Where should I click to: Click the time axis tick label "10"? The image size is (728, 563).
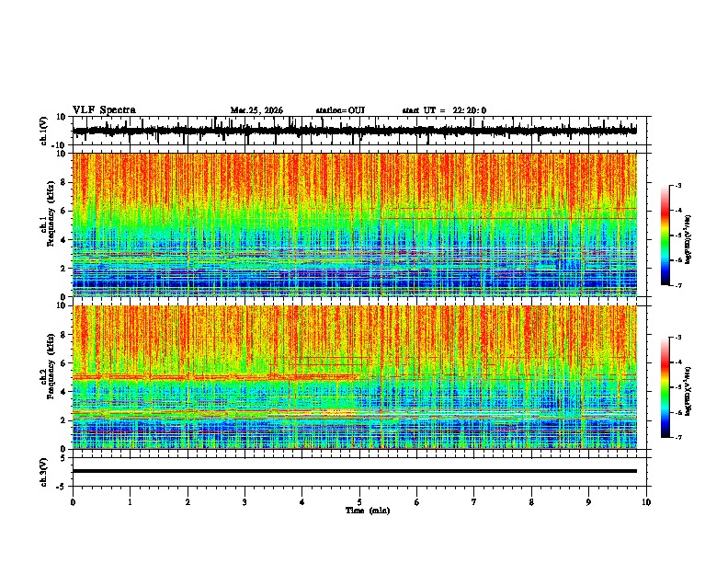[x=646, y=502]
